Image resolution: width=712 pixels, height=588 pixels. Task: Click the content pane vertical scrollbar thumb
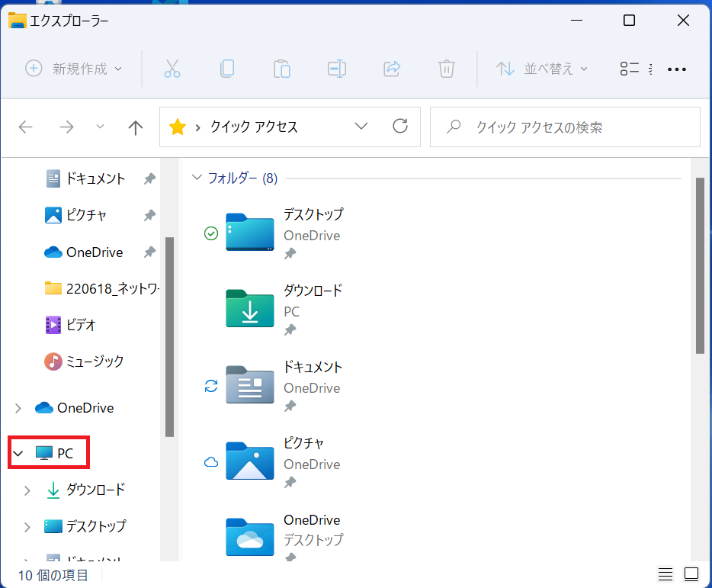pos(701,266)
